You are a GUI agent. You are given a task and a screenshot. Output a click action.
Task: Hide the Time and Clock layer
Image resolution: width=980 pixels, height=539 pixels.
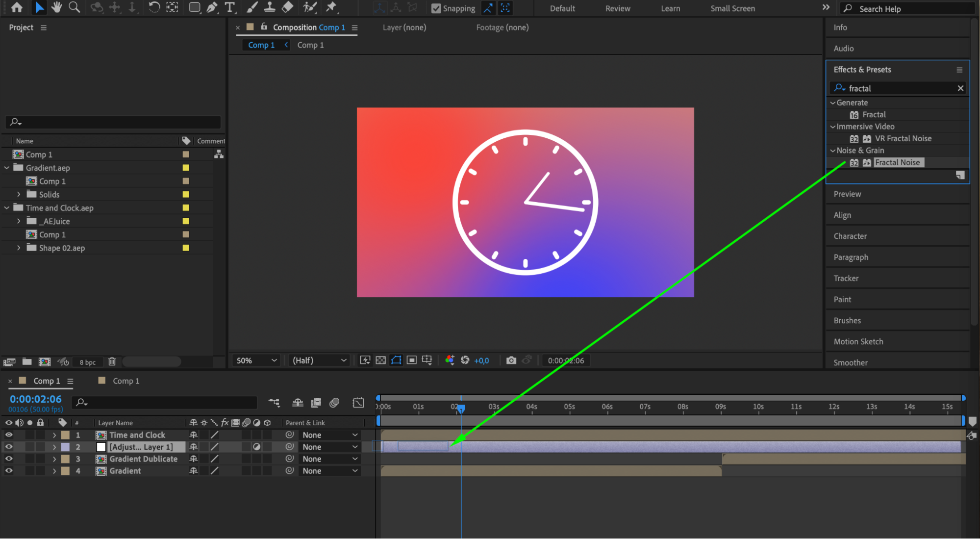pos(9,435)
